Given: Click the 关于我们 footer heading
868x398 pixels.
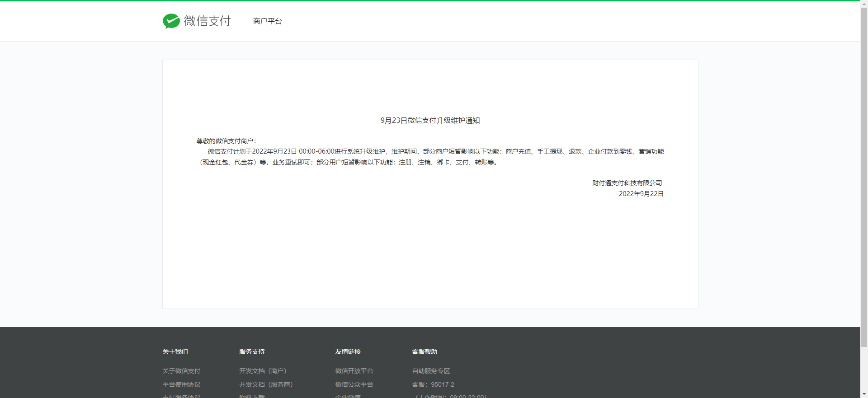Looking at the screenshot, I should tap(175, 351).
